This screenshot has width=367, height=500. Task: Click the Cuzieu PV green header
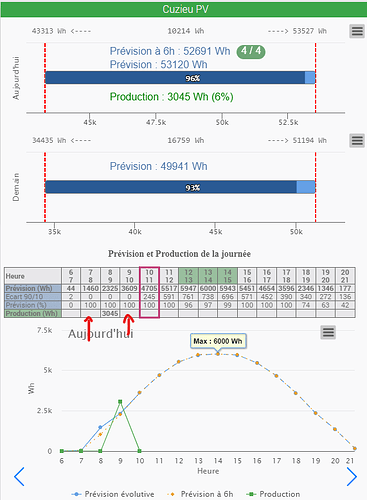coord(184,9)
